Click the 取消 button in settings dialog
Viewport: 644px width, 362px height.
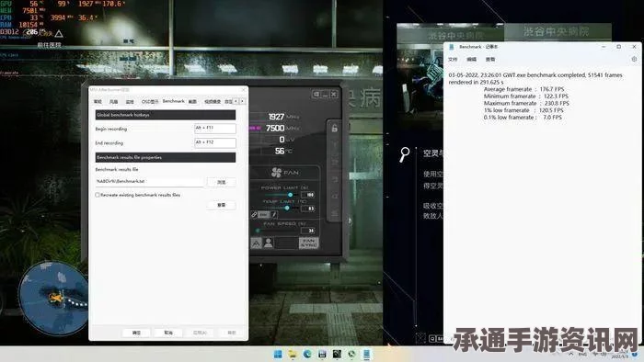168,333
